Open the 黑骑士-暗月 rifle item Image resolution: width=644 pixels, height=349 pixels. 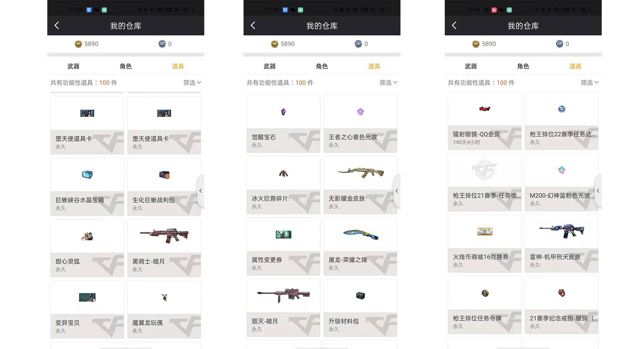[x=164, y=248]
